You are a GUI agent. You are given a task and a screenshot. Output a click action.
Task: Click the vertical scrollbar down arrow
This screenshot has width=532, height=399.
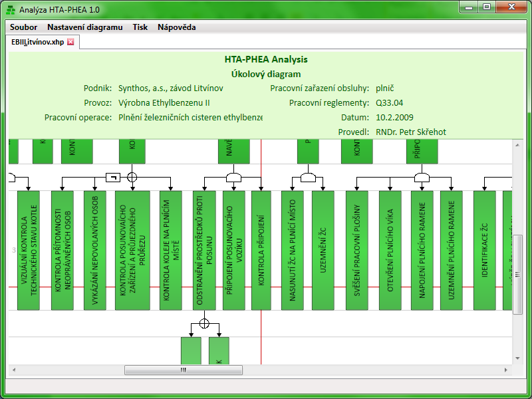coord(517,358)
